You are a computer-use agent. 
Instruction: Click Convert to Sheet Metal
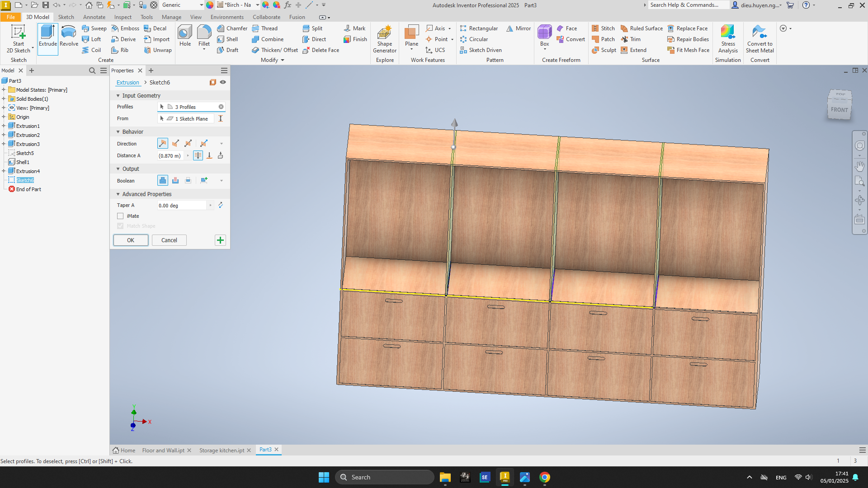tap(760, 39)
